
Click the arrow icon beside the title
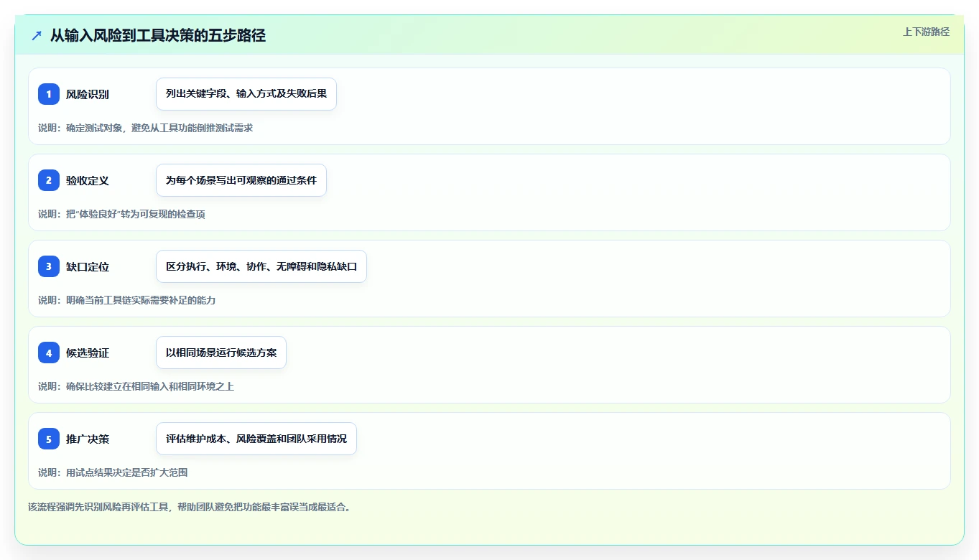(37, 35)
